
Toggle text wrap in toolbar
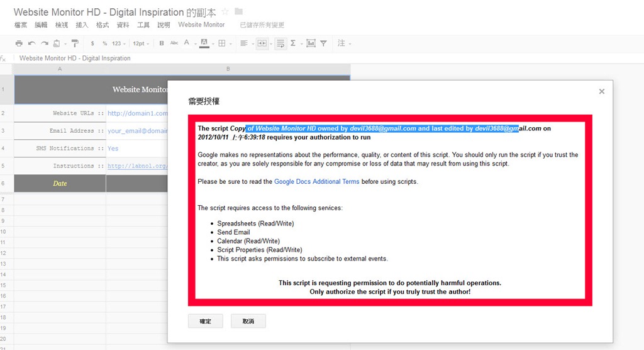coord(280,43)
